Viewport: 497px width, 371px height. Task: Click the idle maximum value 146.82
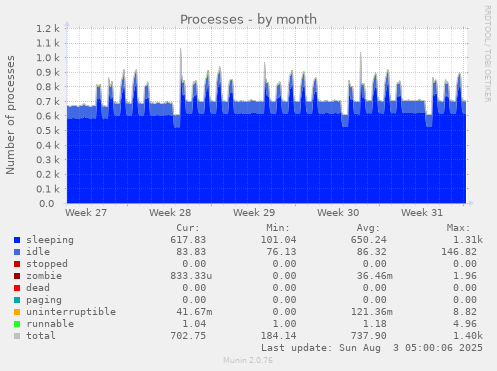[459, 252]
